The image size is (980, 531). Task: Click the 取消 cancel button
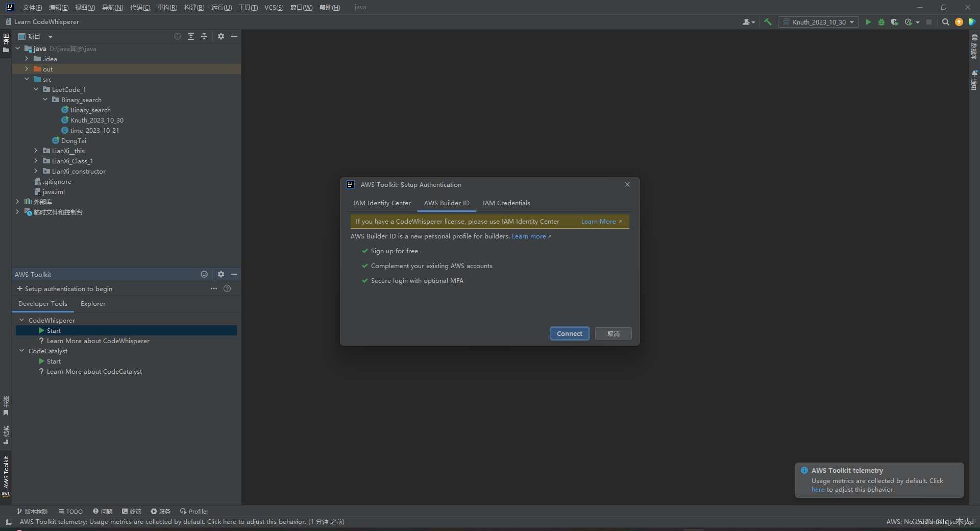(614, 333)
